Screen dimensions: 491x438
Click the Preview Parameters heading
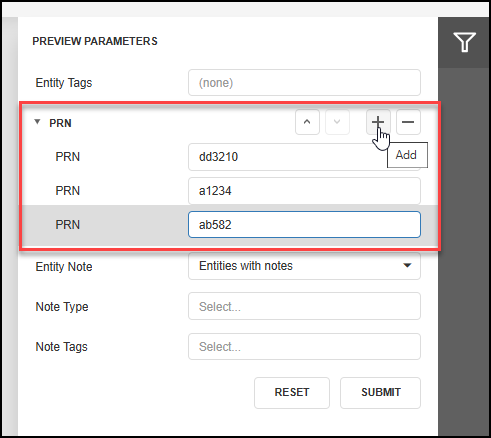pyautogui.click(x=95, y=41)
